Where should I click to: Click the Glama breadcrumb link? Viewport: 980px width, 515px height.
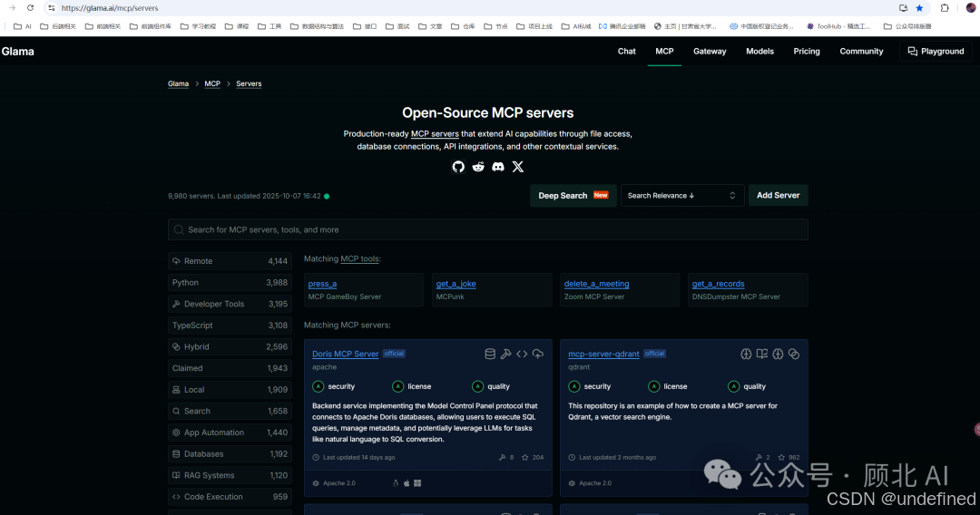point(178,83)
